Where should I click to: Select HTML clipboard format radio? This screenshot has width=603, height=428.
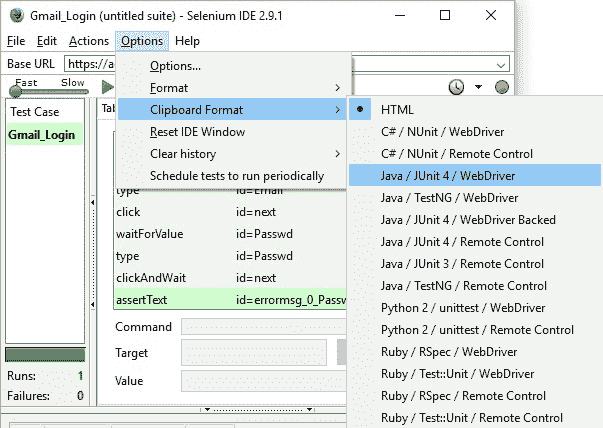[x=475, y=110]
